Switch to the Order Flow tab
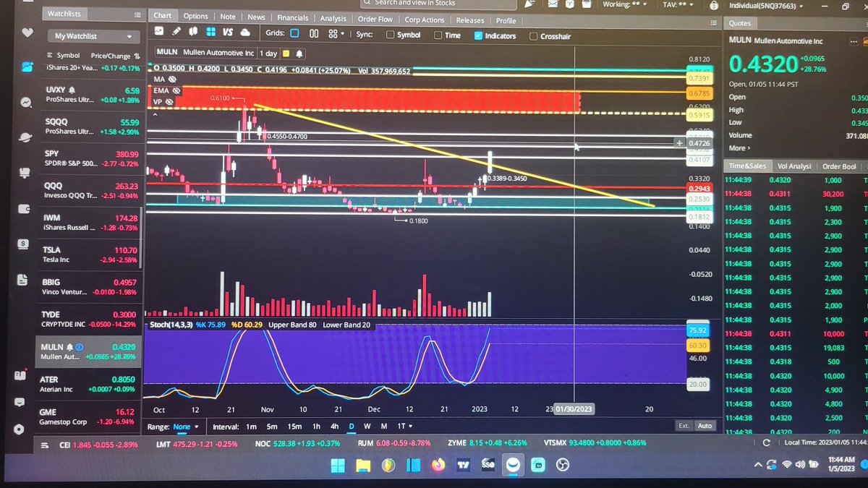Screen dimensions: 868x488 (375, 20)
